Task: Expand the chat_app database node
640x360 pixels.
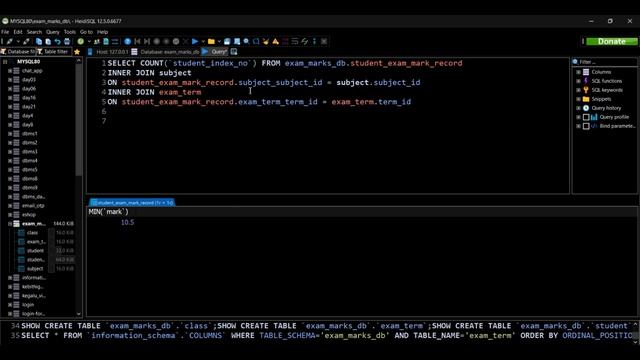Action: [10, 71]
